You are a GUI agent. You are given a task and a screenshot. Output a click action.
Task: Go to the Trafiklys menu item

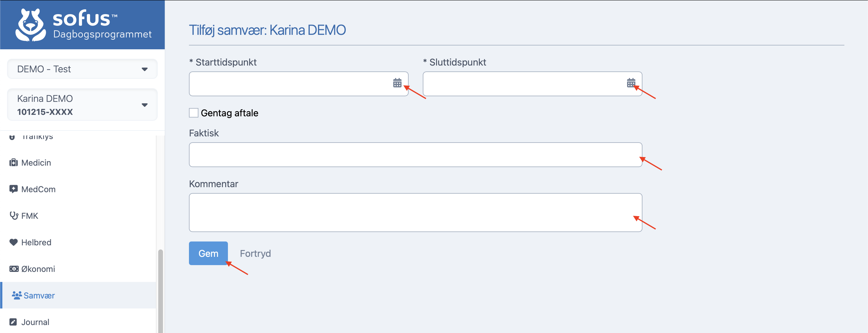point(37,137)
